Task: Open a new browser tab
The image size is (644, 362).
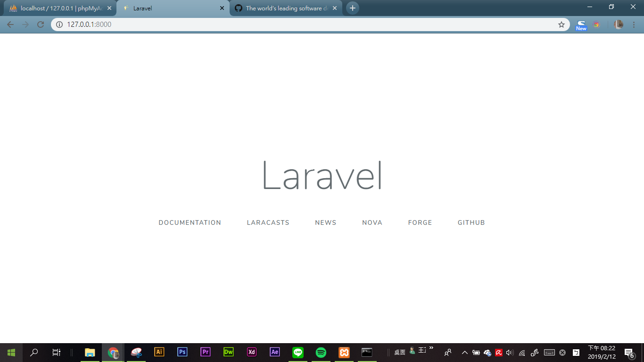Action: click(x=353, y=8)
